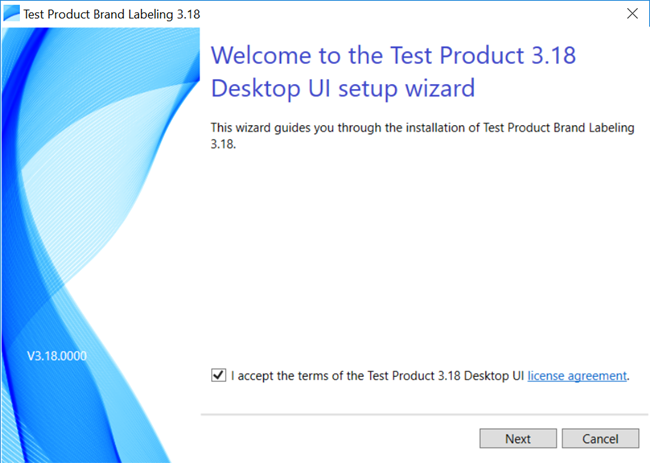Click the V3.18.0000 version label
Image resolution: width=650 pixels, height=464 pixels.
[57, 356]
